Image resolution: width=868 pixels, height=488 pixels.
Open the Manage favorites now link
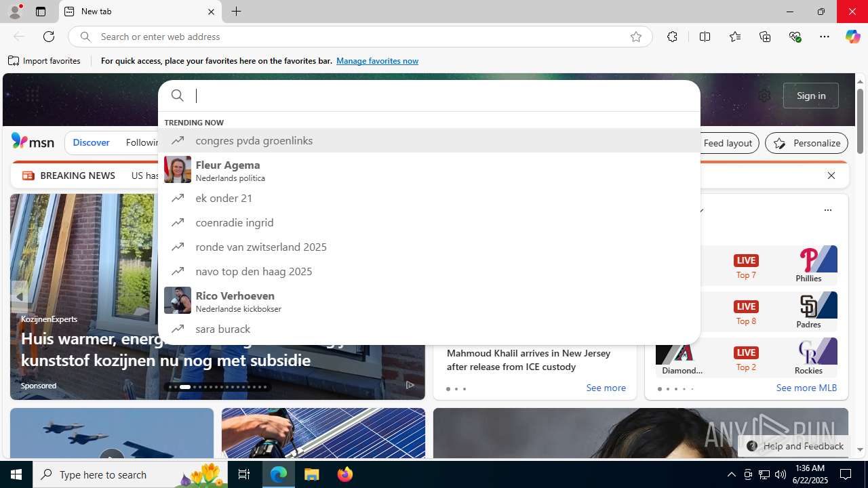(377, 61)
